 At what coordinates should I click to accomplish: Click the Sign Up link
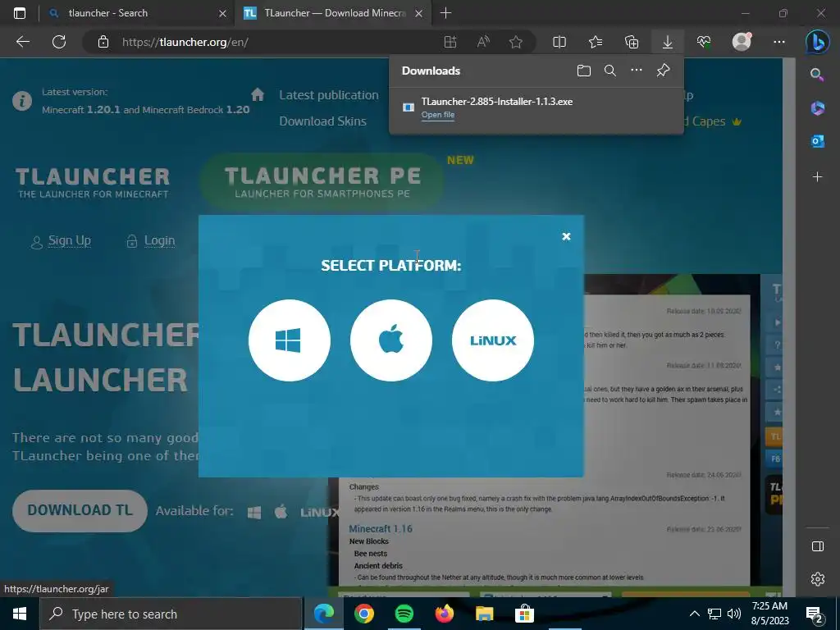pos(69,240)
